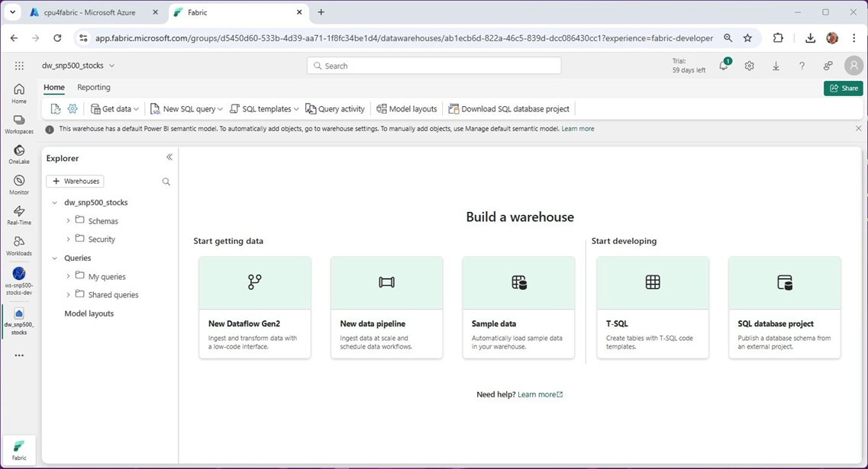Open ws-snp500-stocks-dev workspace icon
Image resolution: width=868 pixels, height=469 pixels.
pos(19,281)
